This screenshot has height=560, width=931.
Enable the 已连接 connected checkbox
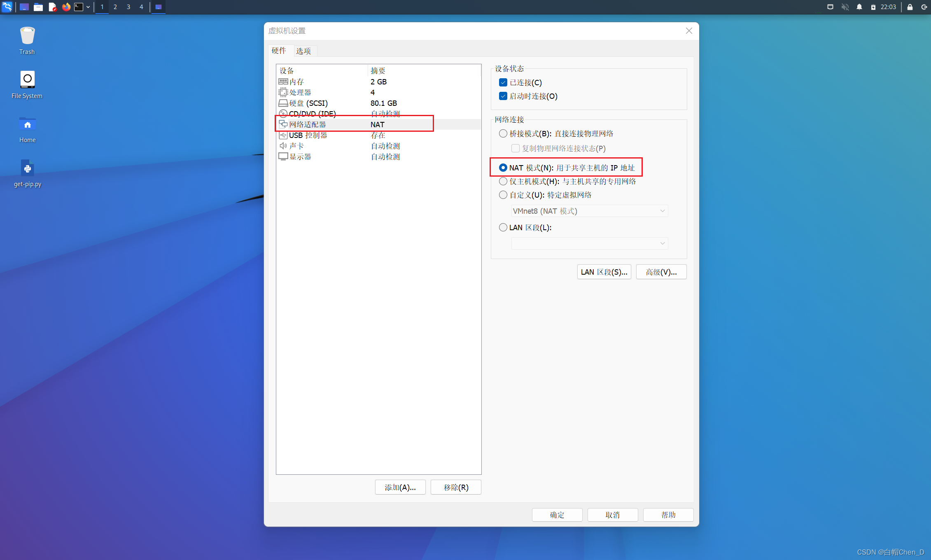click(x=503, y=82)
